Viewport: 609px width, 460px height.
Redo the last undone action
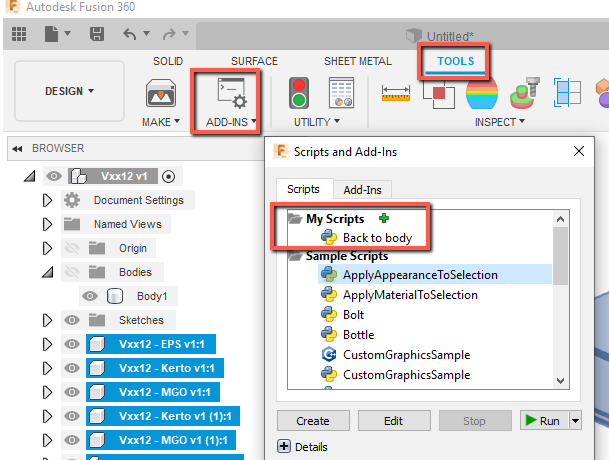click(x=169, y=34)
